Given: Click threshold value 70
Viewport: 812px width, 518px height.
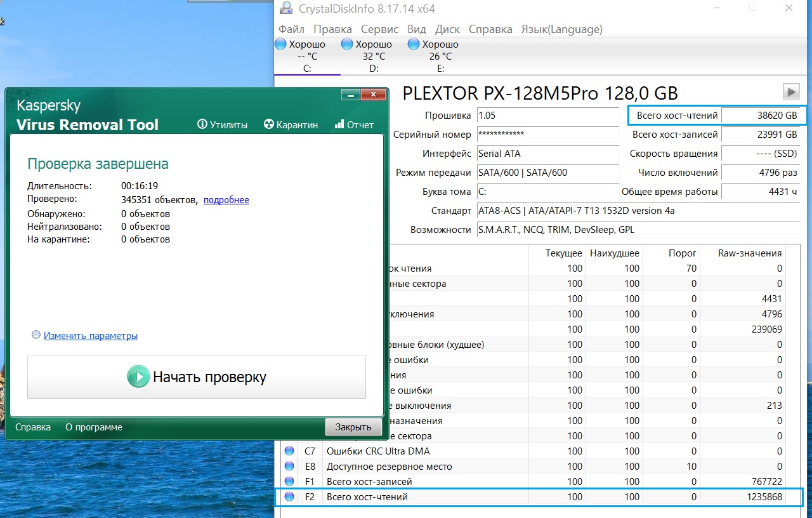Looking at the screenshot, I should coord(691,269).
